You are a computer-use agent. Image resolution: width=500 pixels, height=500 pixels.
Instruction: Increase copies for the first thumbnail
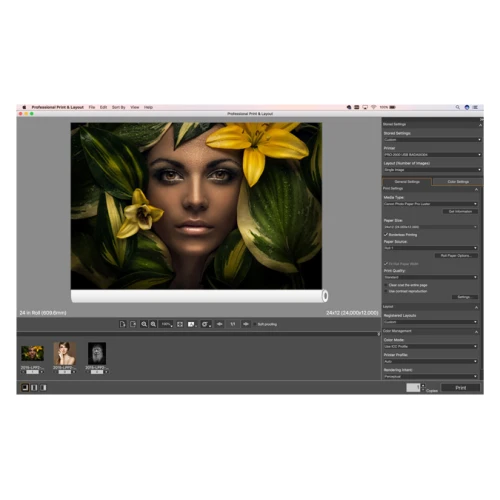pos(42,372)
